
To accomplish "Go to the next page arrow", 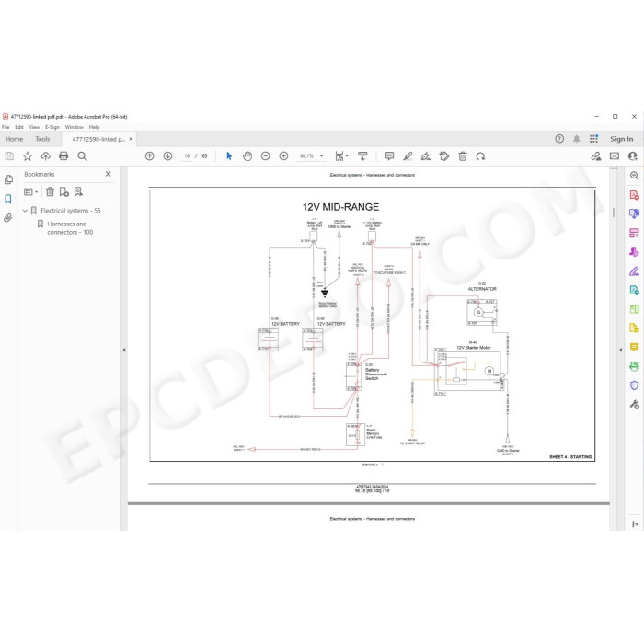I will pyautogui.click(x=167, y=156).
